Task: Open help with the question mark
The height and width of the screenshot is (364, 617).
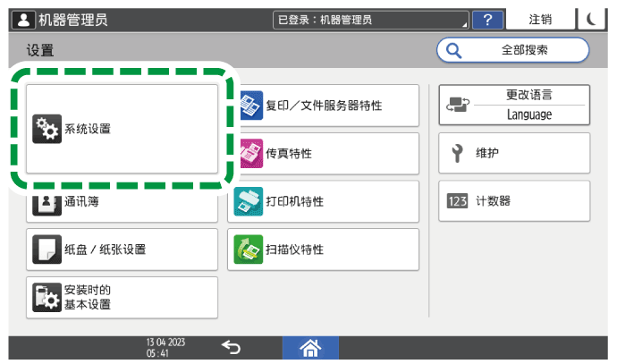Action: [x=487, y=20]
